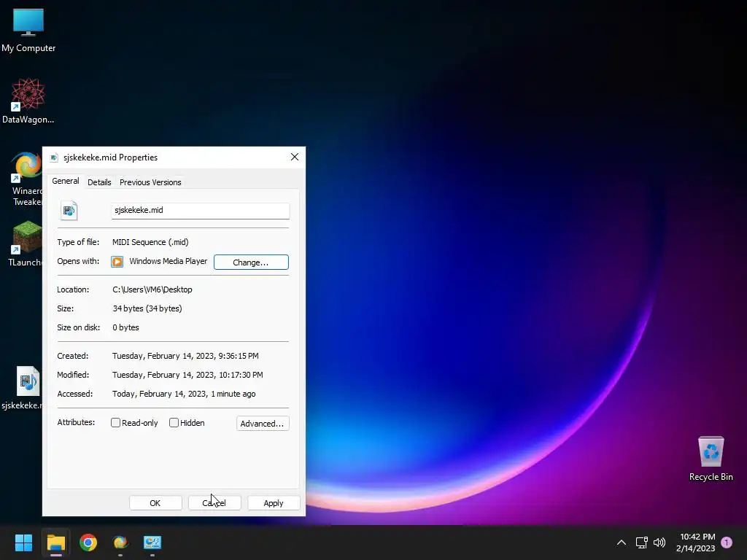Click the location text C:\Users\VM6\Desktop
This screenshot has width=747, height=560.
152,289
